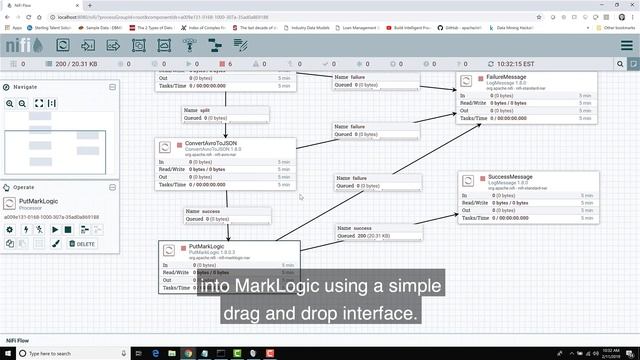Screen dimensions: 640x360
Task: Open the Other bookmarks folder
Action: point(616,28)
